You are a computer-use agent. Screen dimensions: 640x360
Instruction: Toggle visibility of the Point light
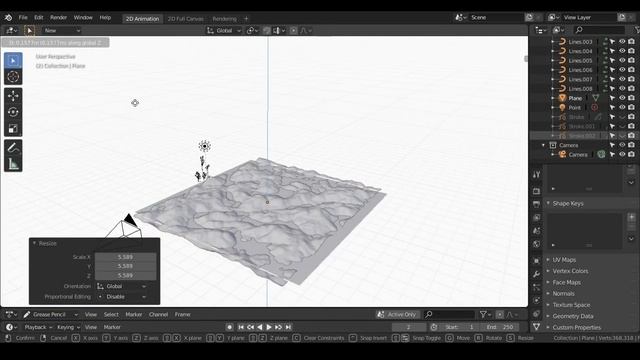[x=622, y=107]
